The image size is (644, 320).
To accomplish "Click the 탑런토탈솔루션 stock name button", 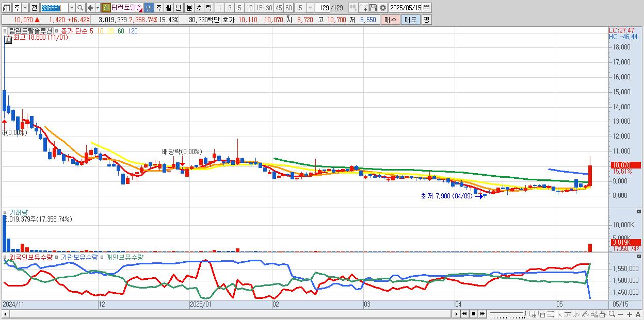I will tap(126, 8).
